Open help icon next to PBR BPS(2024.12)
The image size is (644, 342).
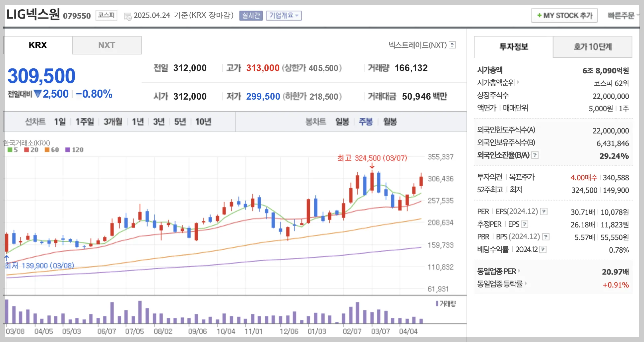coord(546,237)
